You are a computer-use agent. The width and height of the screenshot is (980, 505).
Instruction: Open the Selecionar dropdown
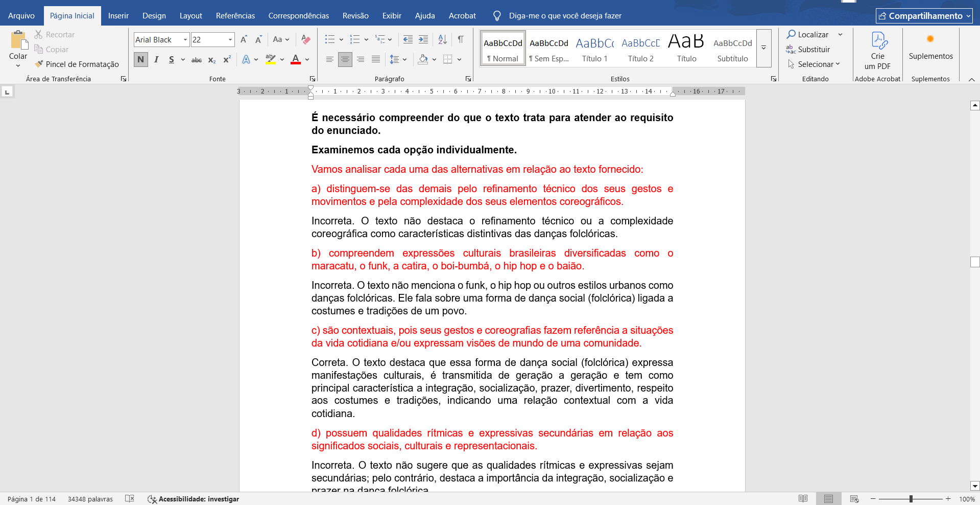(x=814, y=64)
